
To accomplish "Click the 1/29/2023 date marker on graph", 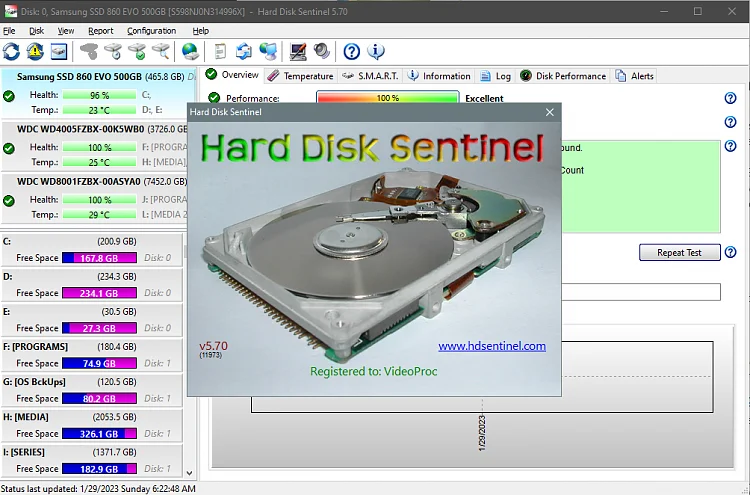I will 482,433.
